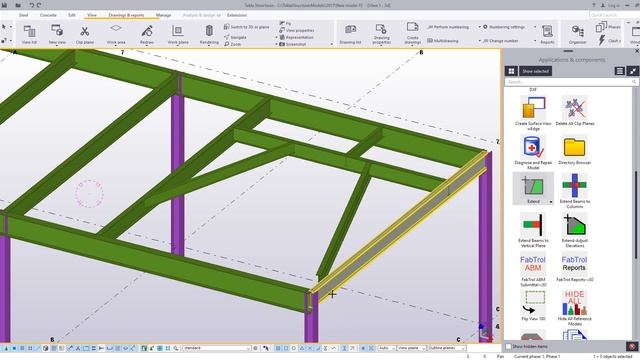Viewport: 640px width, 360px height.
Task: Click View properties button
Action: (x=297, y=30)
